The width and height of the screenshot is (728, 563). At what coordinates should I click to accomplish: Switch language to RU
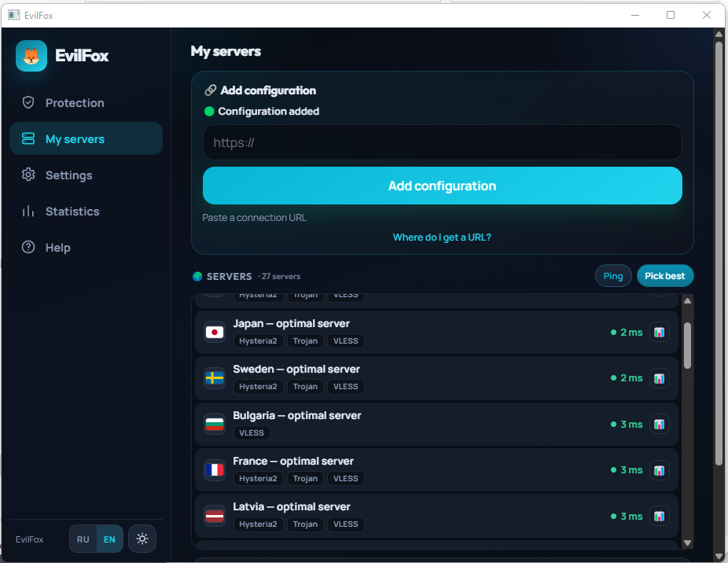pos(83,539)
